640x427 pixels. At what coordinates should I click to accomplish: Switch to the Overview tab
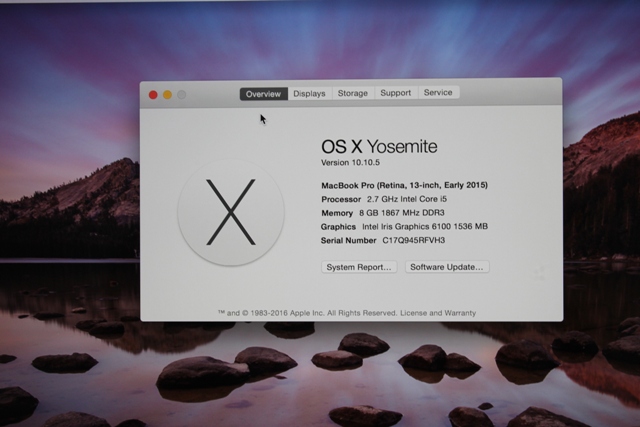tap(263, 94)
